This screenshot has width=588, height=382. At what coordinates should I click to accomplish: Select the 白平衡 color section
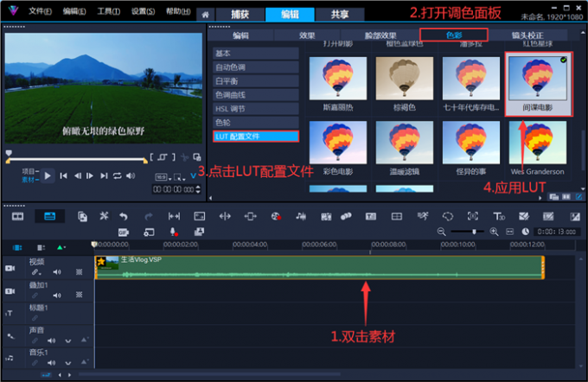coord(256,81)
